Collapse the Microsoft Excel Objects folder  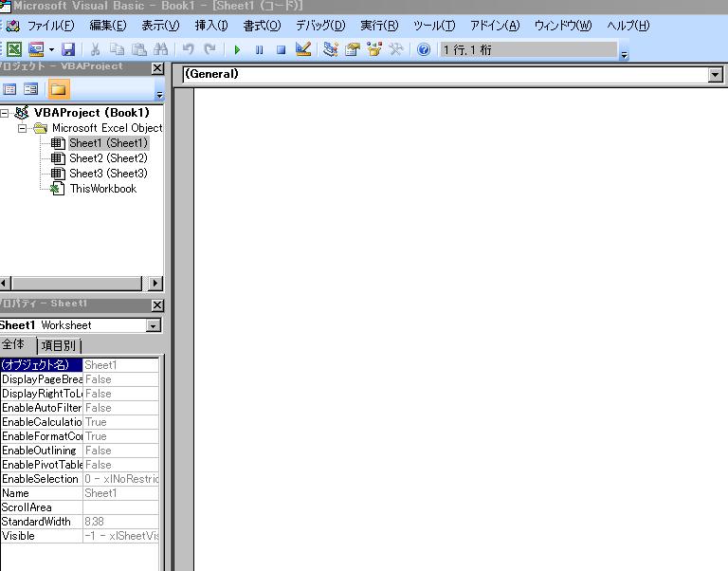pos(22,128)
